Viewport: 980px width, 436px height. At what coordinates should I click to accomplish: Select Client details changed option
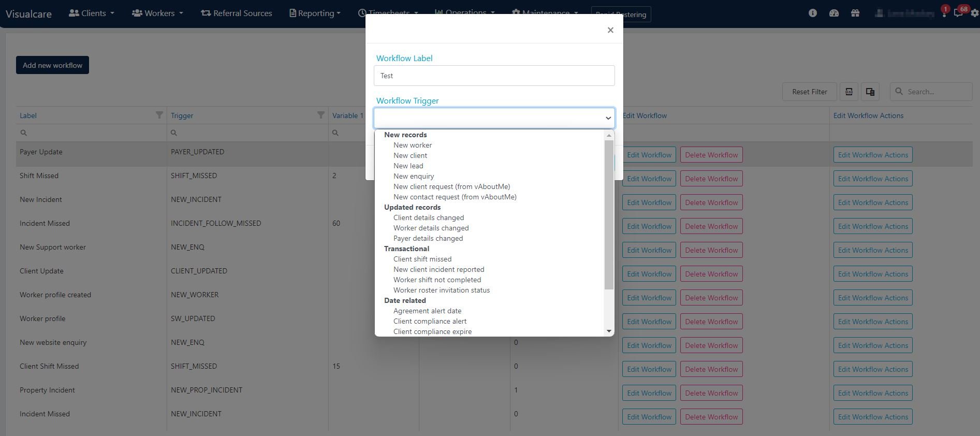click(x=429, y=217)
